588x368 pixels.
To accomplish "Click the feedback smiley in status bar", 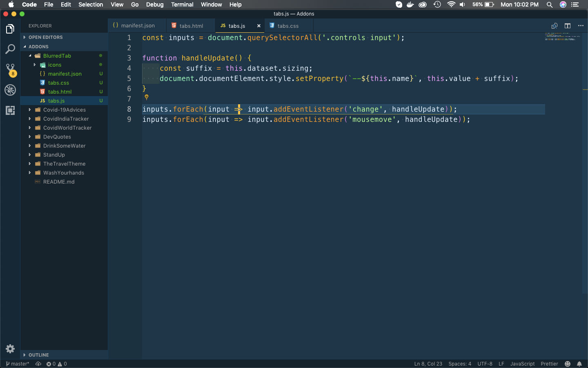I will [x=568, y=364].
